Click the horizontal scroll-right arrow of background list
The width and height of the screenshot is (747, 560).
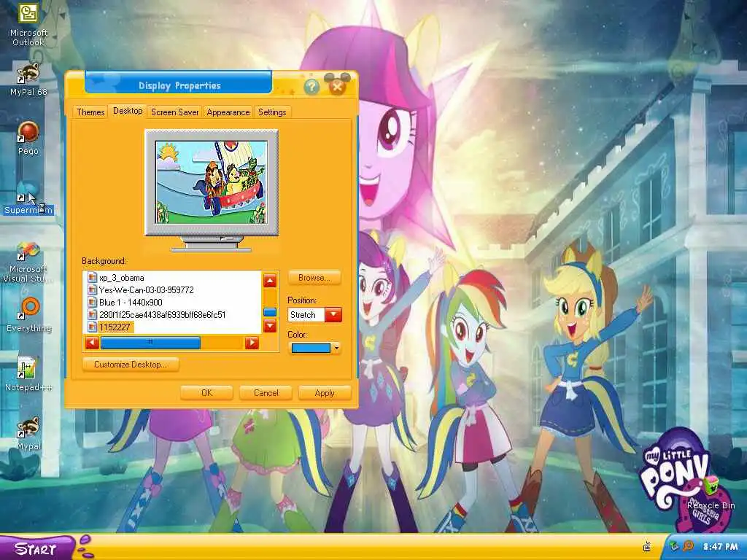252,343
